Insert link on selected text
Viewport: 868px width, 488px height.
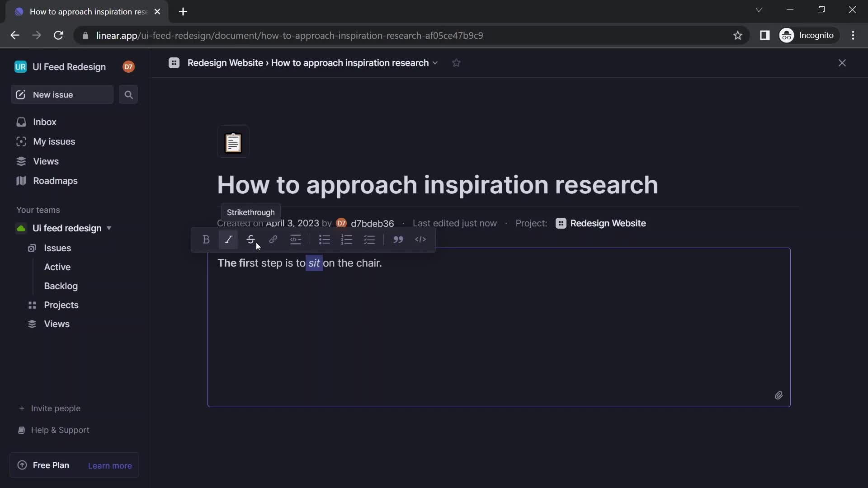(273, 239)
